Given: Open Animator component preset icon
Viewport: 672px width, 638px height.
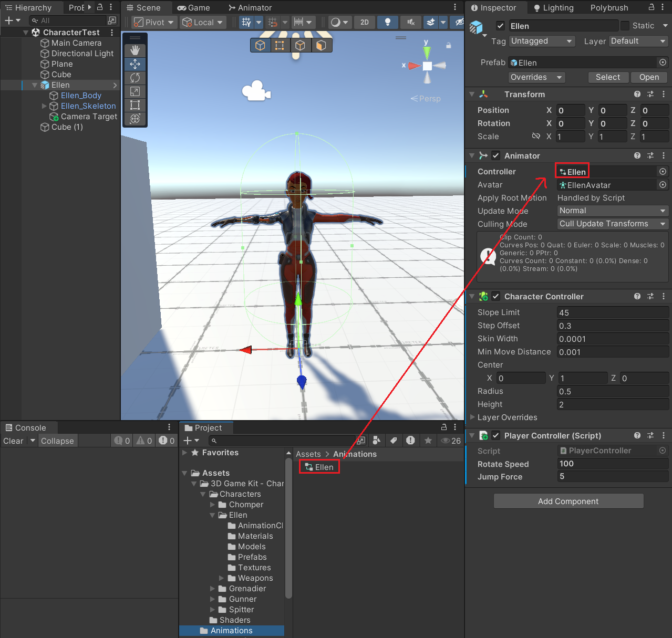Looking at the screenshot, I should pos(650,156).
